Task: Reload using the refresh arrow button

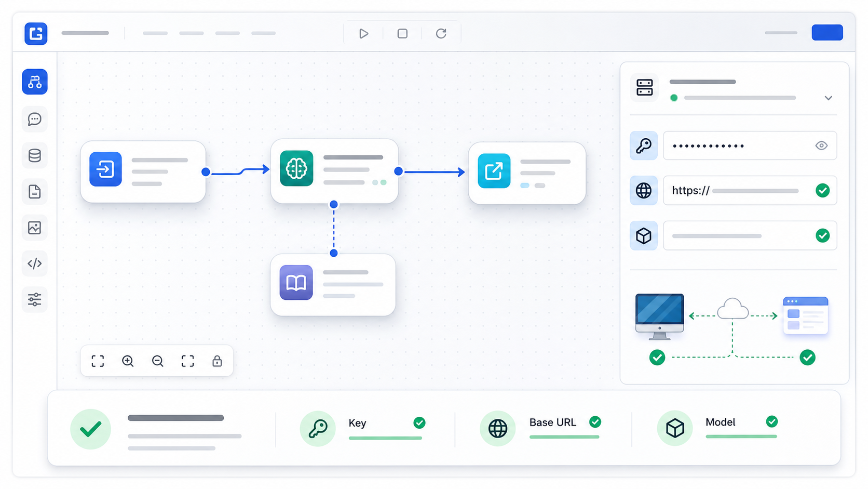Action: coord(441,34)
